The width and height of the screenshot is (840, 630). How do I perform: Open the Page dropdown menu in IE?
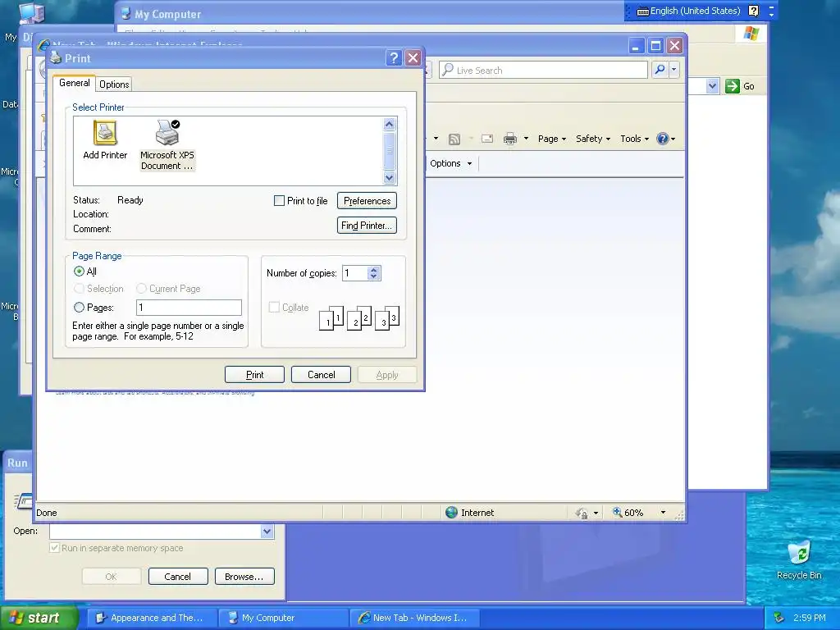[x=552, y=139]
